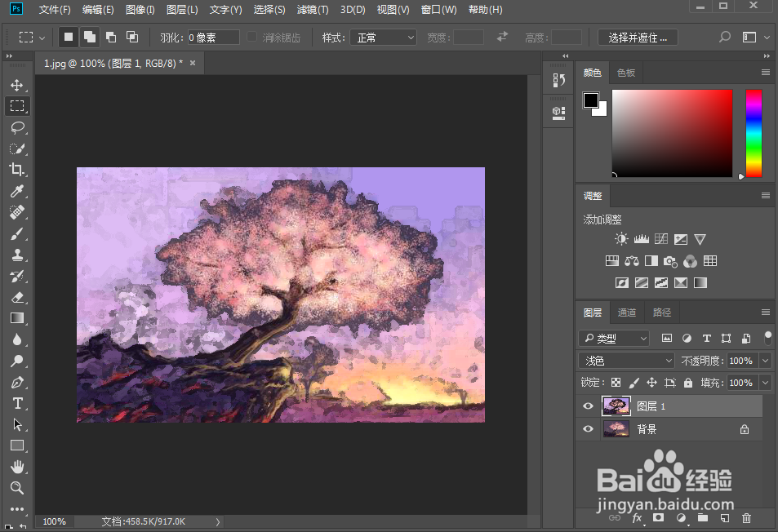Open the Layers panel menu
Image resolution: width=778 pixels, height=532 pixels.
point(766,312)
